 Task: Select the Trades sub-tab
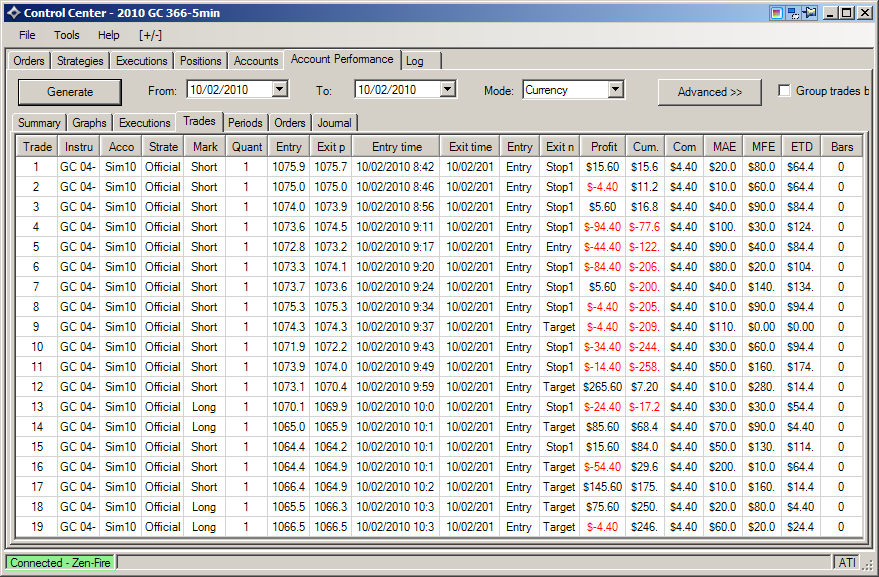[200, 121]
